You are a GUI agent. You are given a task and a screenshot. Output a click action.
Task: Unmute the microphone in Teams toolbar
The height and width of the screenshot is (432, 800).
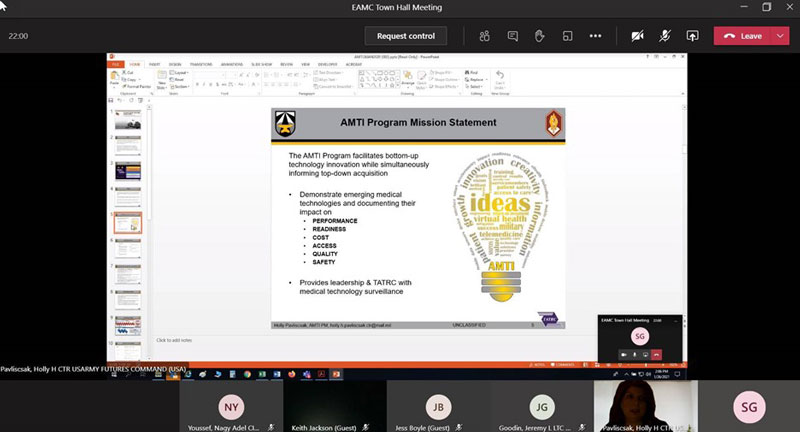[x=664, y=36]
